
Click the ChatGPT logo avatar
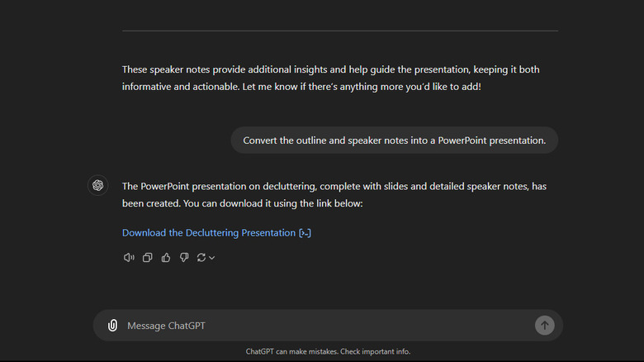coord(97,185)
